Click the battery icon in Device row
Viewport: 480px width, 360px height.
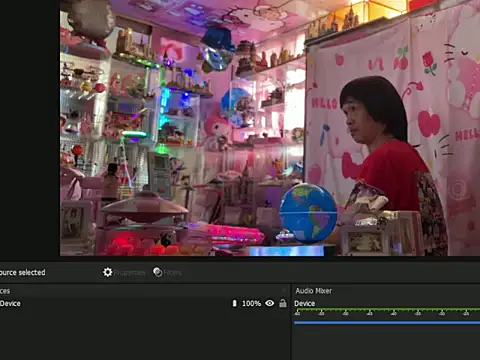coord(234,303)
